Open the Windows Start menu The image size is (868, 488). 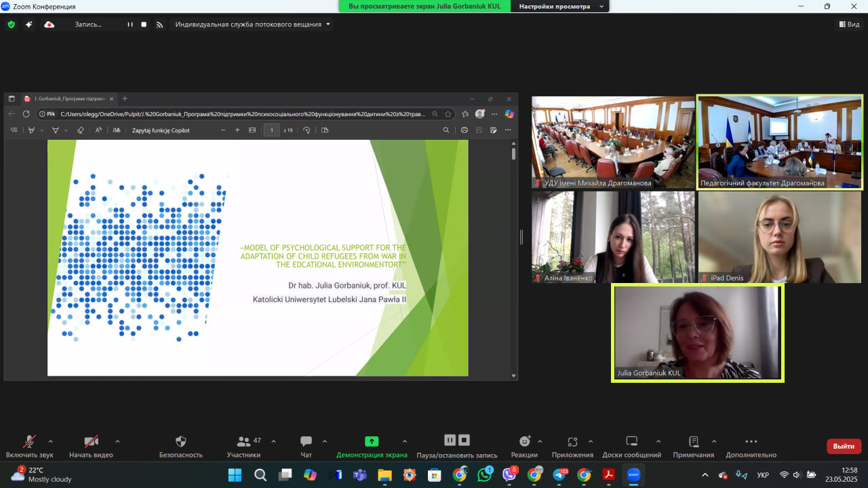pyautogui.click(x=235, y=475)
